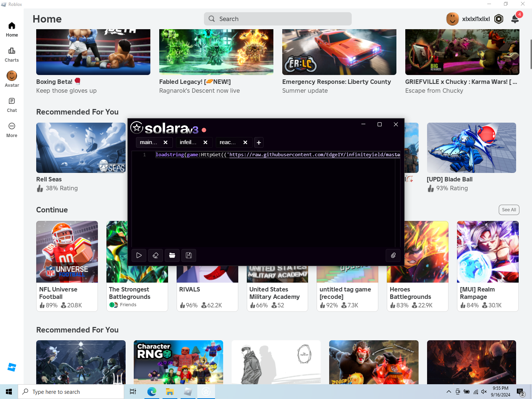Click the Roblox page vertical scrollbar
This screenshot has width=532, height=399.
coord(531,54)
